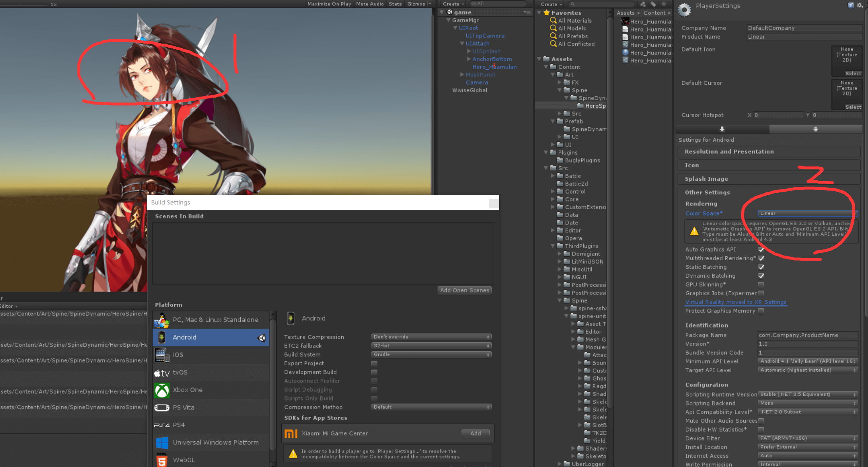This screenshot has width=868, height=467.
Task: Click the Product Name input field
Action: tap(804, 37)
